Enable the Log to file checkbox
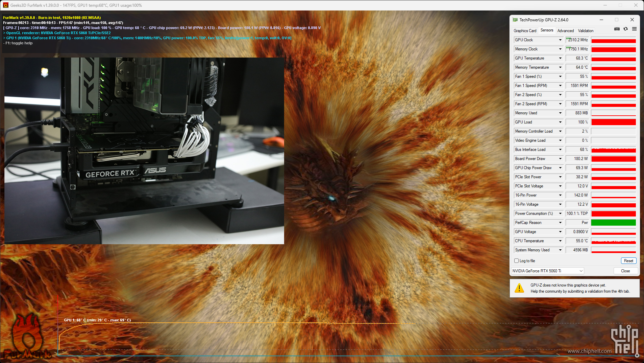 click(516, 261)
